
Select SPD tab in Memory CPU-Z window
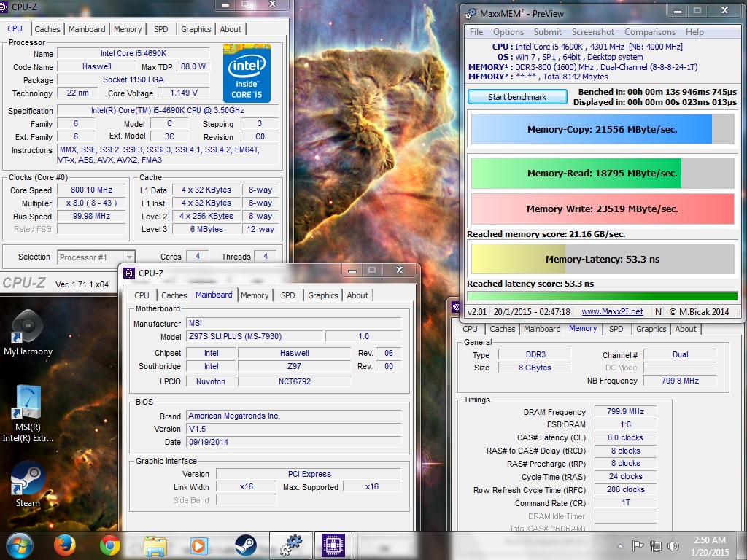(616, 329)
